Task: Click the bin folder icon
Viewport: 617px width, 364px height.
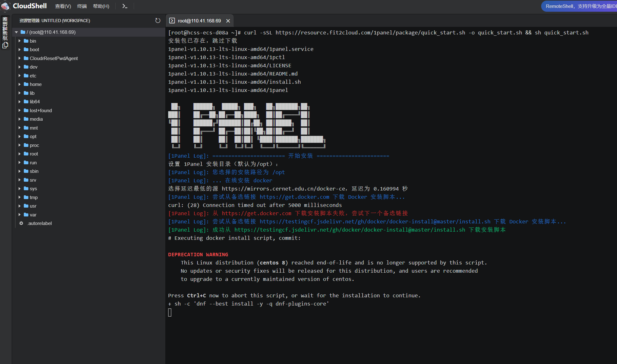Action: pos(26,41)
